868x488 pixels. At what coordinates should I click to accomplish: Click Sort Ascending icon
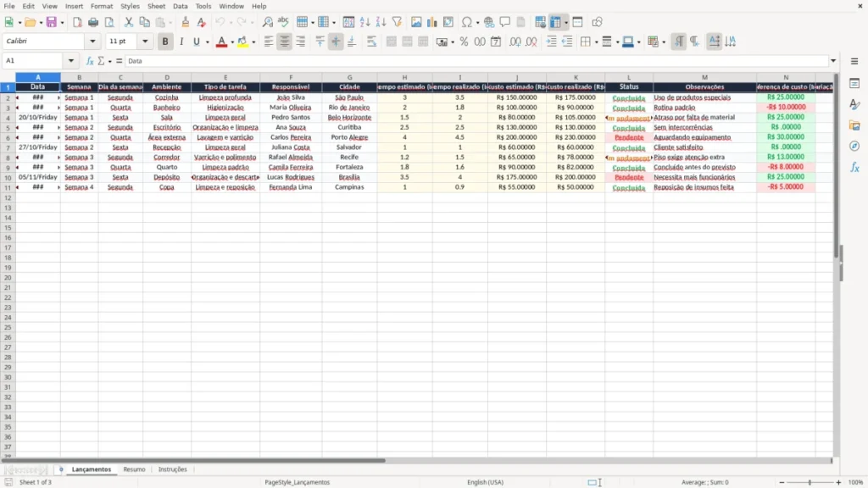(364, 22)
